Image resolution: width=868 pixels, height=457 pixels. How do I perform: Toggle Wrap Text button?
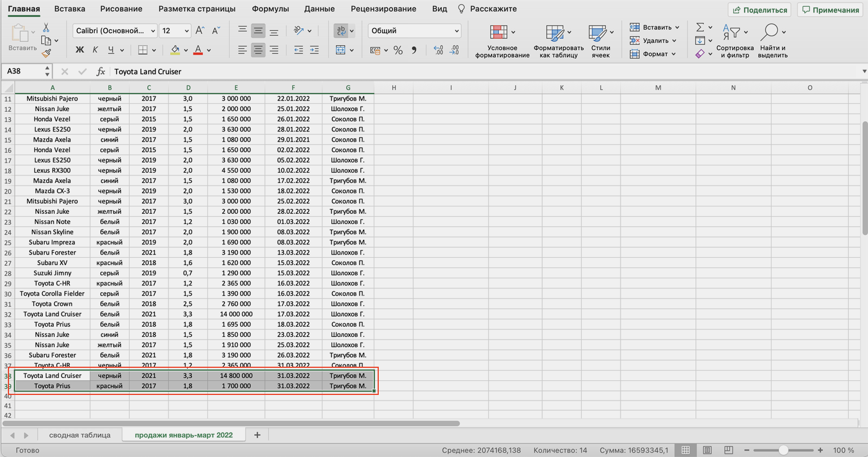coord(340,30)
